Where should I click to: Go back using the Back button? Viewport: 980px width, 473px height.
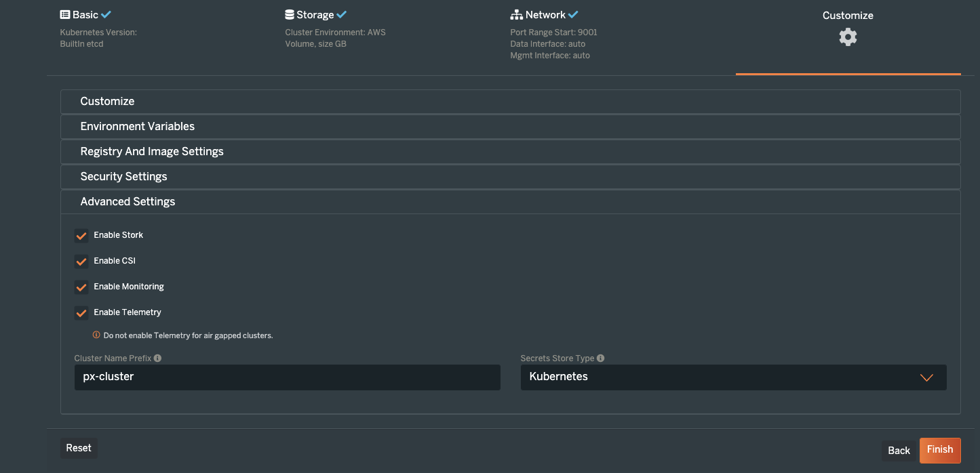899,451
